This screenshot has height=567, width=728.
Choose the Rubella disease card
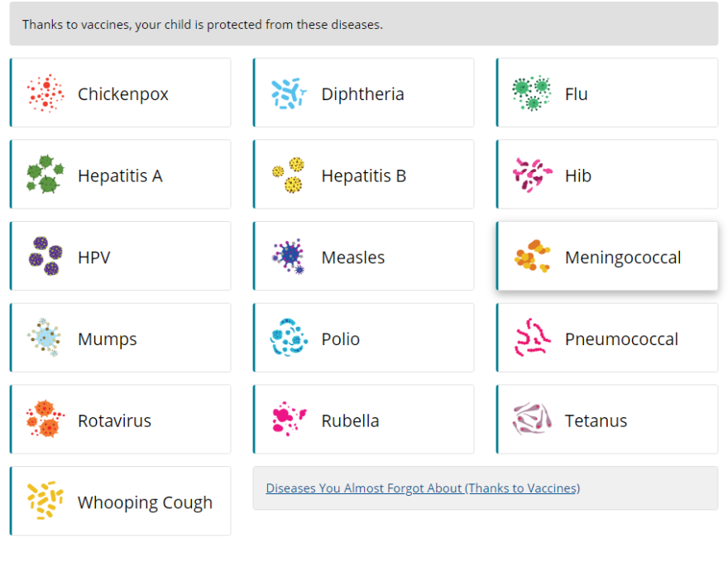pyautogui.click(x=363, y=420)
